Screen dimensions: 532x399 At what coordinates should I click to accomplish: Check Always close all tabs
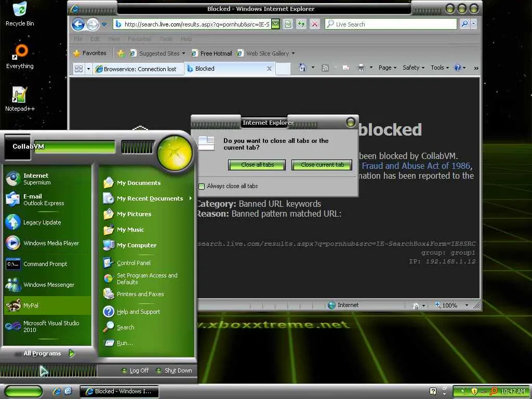pyautogui.click(x=202, y=187)
